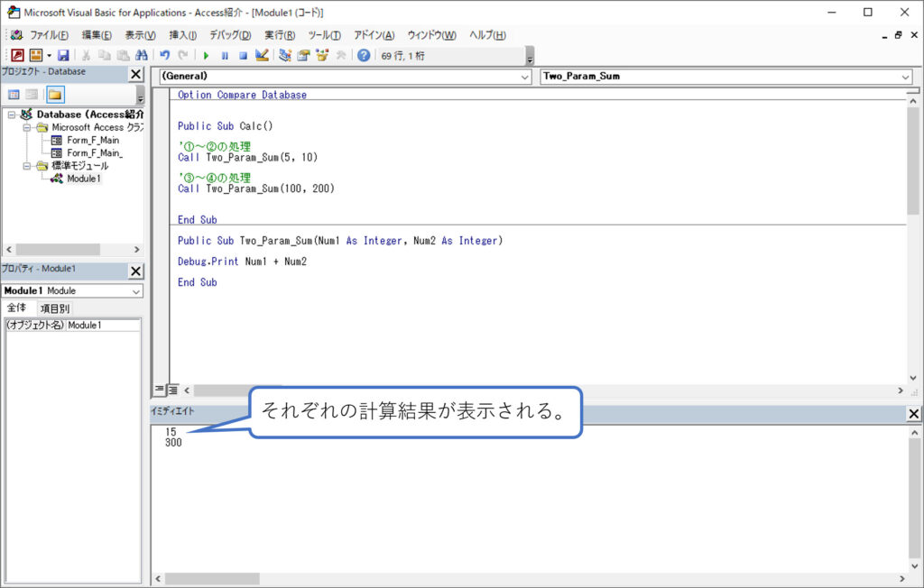Open the Object Browser toolbar icon
This screenshot has width=924, height=588.
(322, 55)
